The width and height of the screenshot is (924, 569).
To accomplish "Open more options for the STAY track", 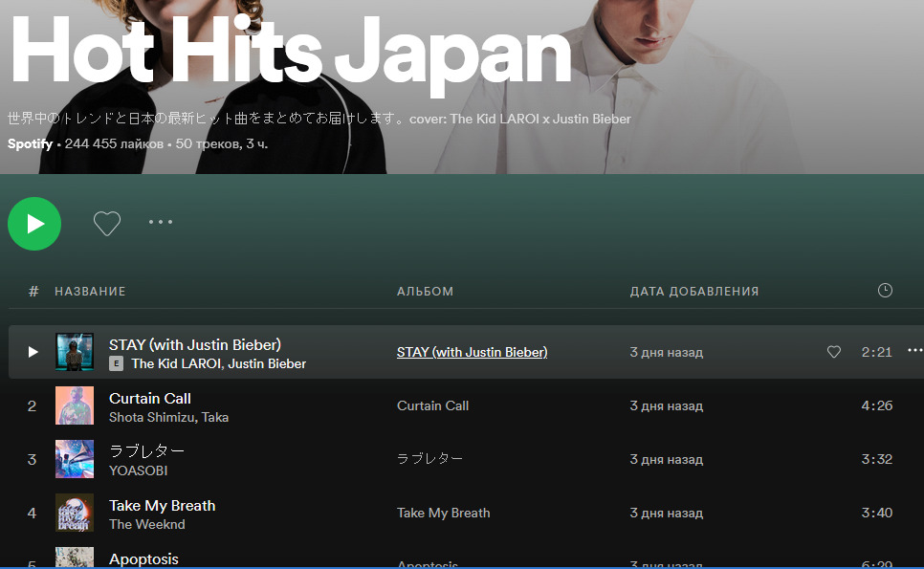I will tap(914, 351).
